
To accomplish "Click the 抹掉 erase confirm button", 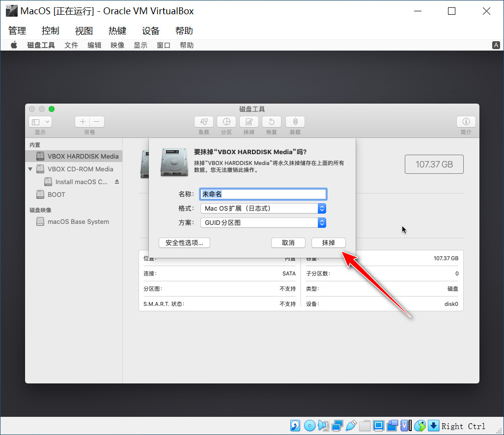I will click(x=329, y=243).
